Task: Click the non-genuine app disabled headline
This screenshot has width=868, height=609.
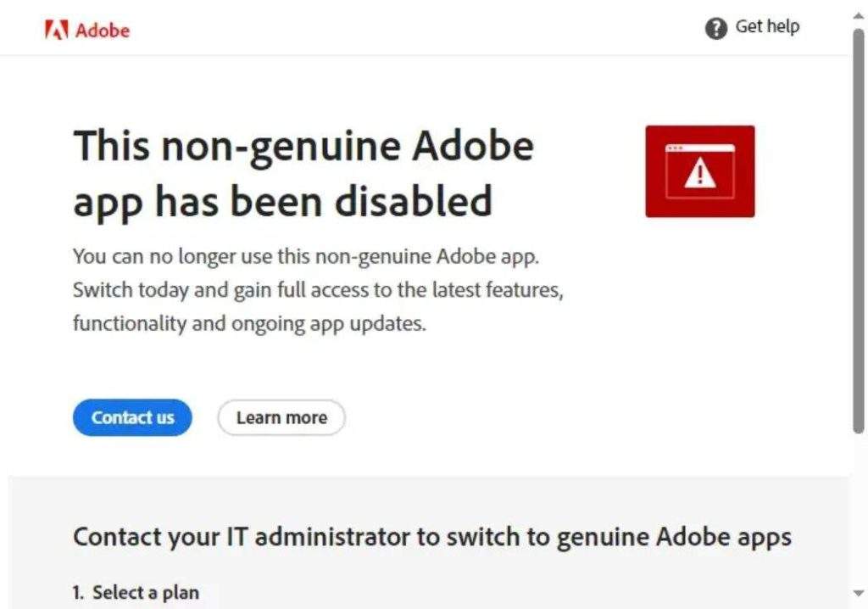Action: tap(304, 173)
